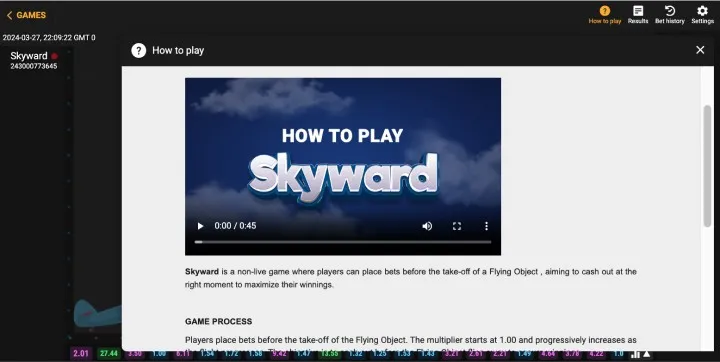Viewport: 720px width, 362px height.
Task: Seek along the video progress bar
Action: tap(343, 242)
